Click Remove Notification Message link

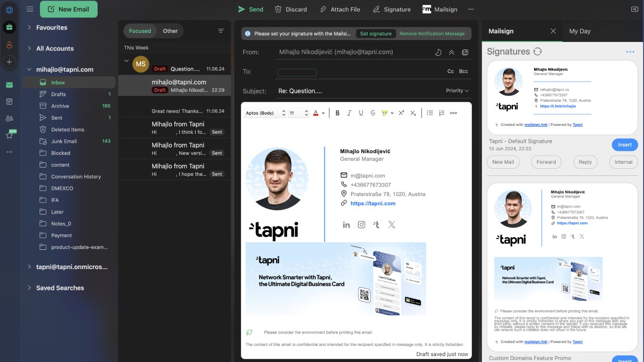[432, 33]
